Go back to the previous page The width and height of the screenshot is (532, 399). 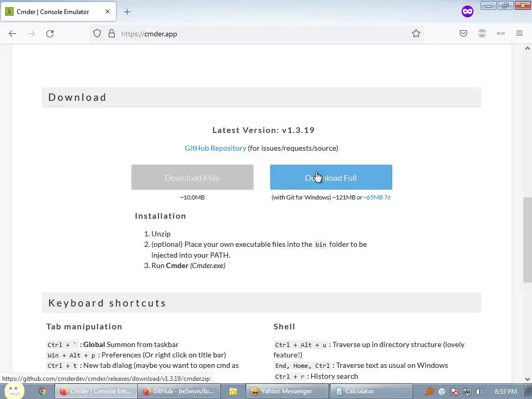pyautogui.click(x=12, y=34)
